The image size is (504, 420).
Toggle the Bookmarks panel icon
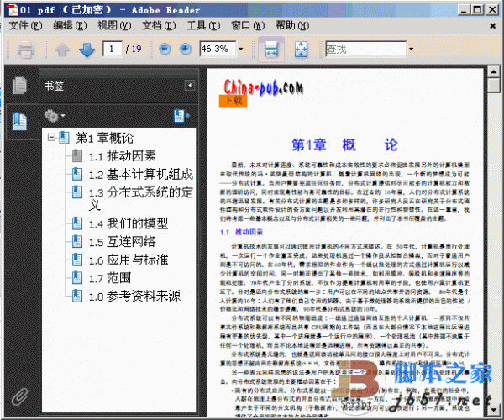pos(19,122)
